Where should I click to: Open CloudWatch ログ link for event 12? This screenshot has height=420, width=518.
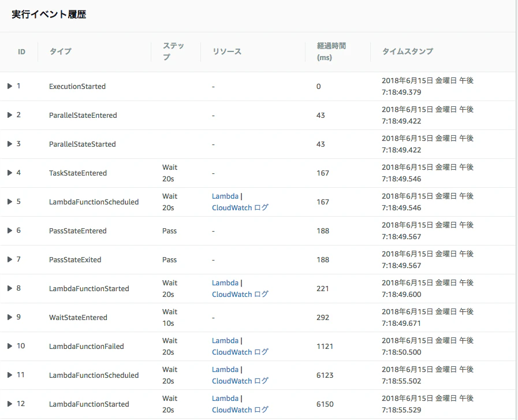[x=240, y=410]
